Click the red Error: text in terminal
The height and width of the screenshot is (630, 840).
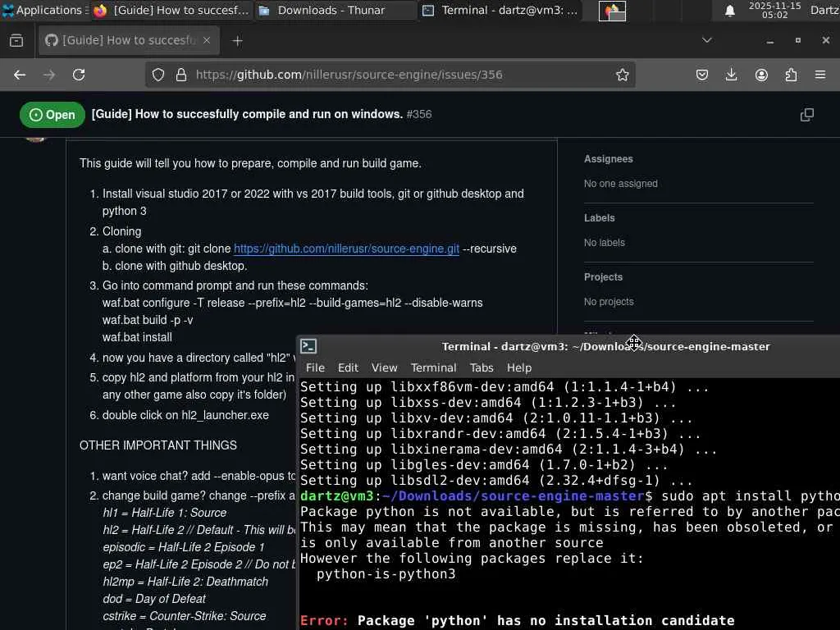[324, 620]
